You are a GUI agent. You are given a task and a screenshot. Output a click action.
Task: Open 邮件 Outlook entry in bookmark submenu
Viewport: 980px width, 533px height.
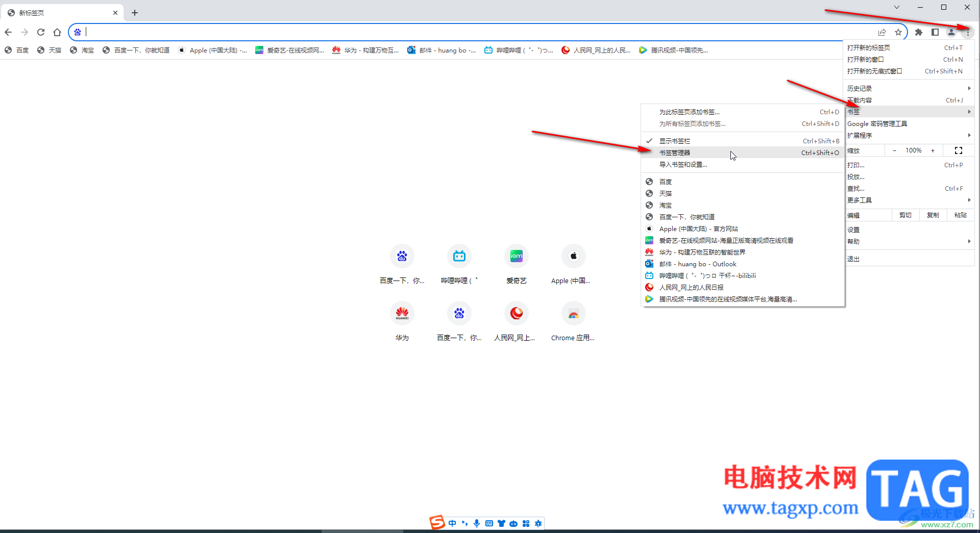coord(743,264)
